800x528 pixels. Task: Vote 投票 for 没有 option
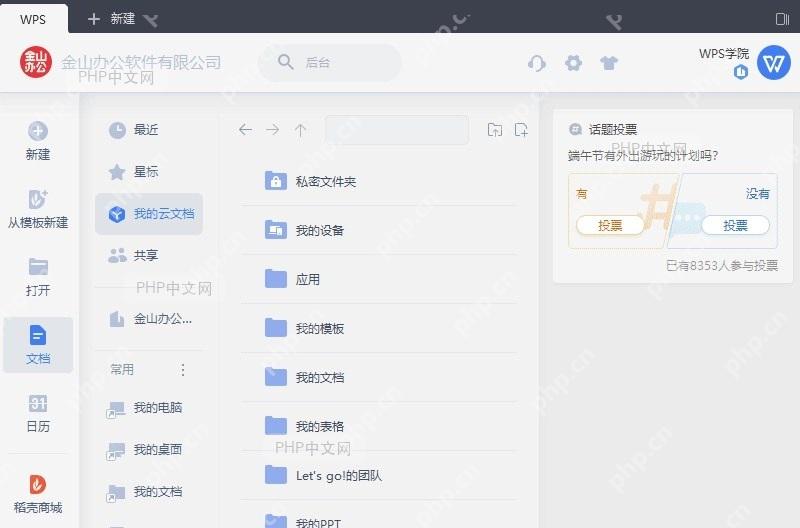point(735,225)
